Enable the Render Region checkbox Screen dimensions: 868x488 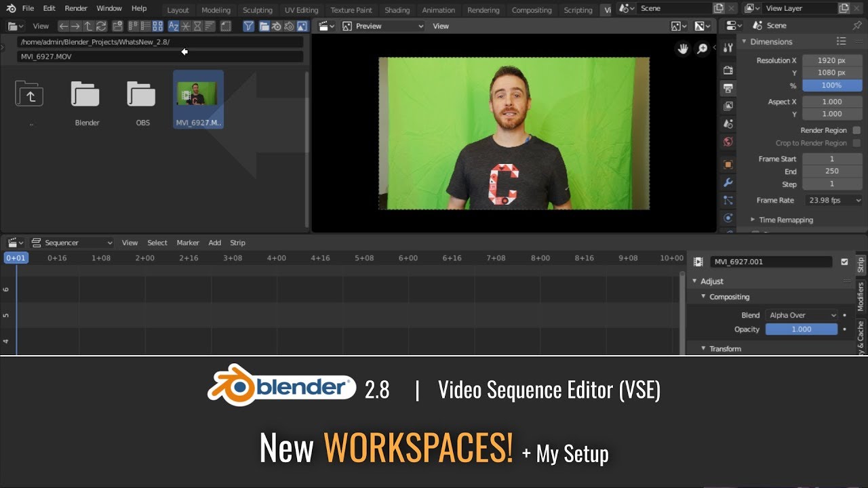(856, 130)
